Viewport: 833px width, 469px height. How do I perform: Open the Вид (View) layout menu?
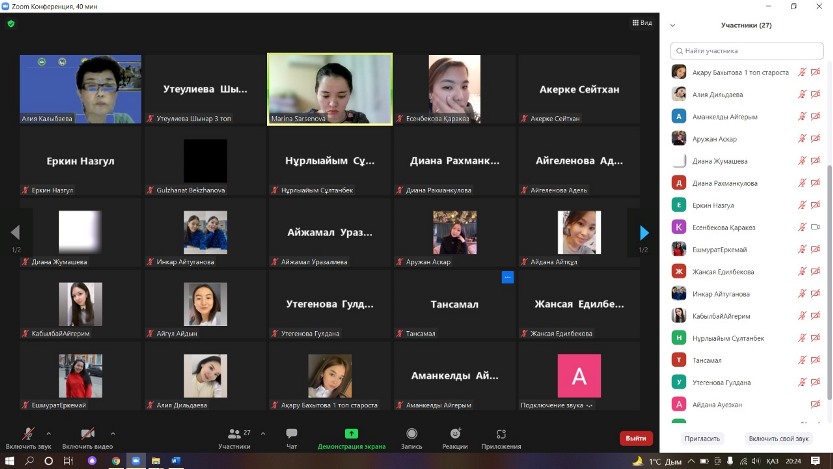[x=642, y=23]
